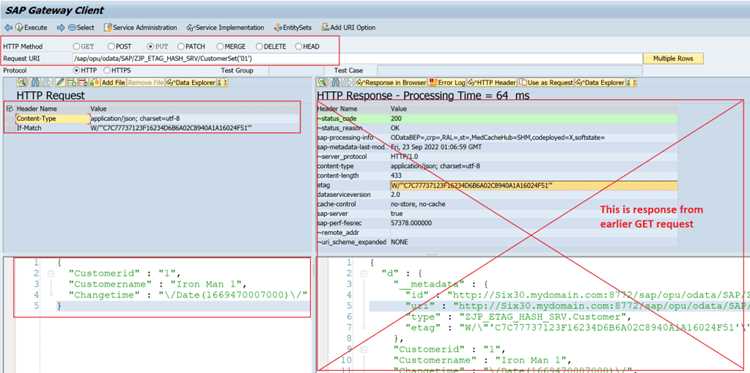Click the Multiple Rows button
Screen dimensions: 750x373
(x=673, y=58)
